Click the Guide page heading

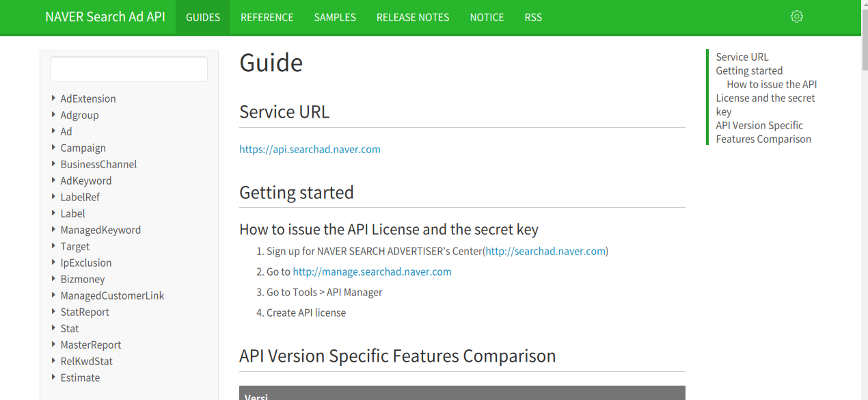click(271, 62)
